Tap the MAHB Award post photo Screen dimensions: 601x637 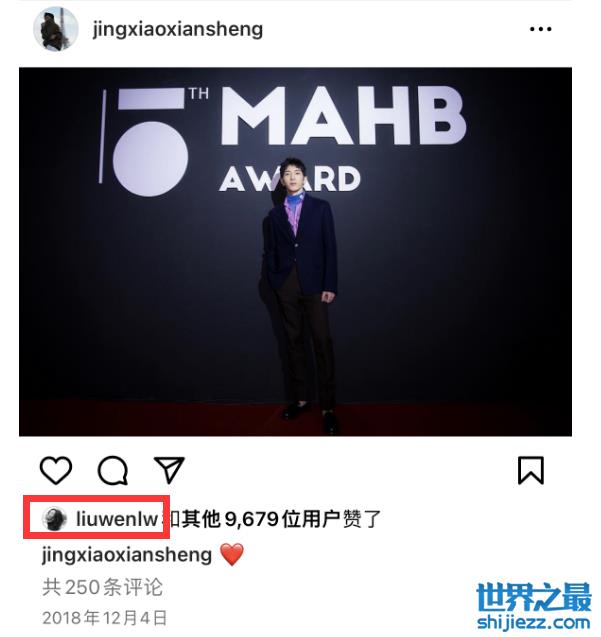pos(295,252)
